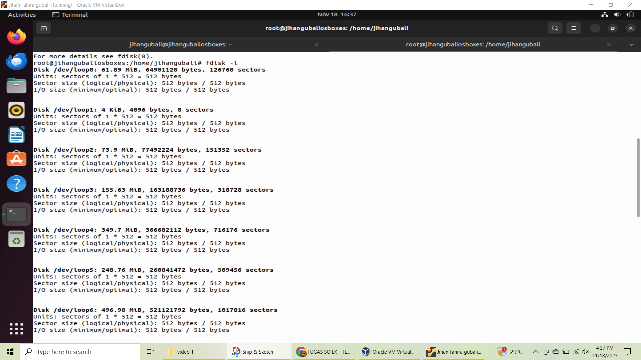The height and width of the screenshot is (360, 641).
Task: Open the Help icon in dock
Action: coord(16,183)
